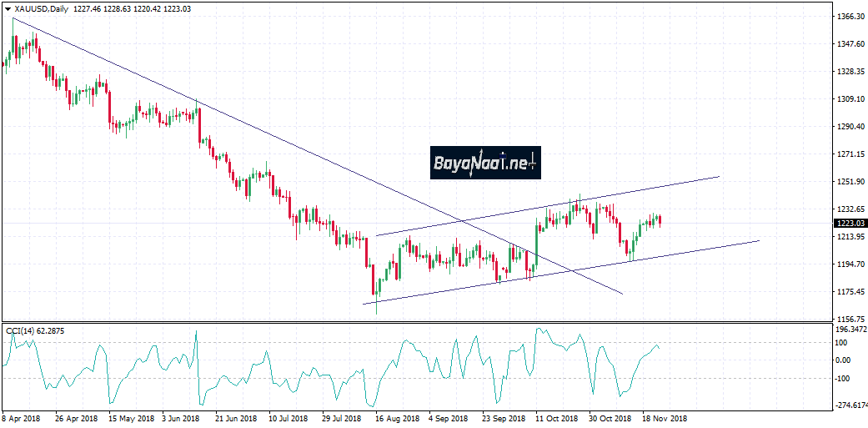
Task: Click the XAUUSD,Daily chart title text
Action: point(43,8)
